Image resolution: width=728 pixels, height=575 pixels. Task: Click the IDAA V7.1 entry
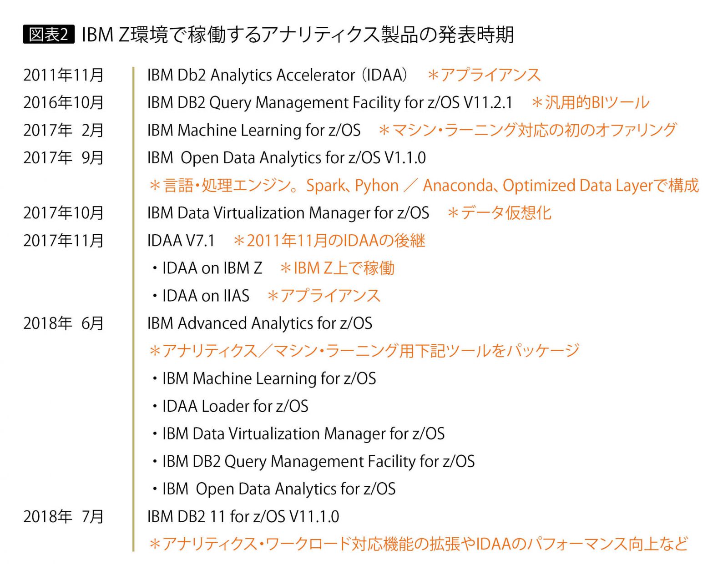[181, 241]
